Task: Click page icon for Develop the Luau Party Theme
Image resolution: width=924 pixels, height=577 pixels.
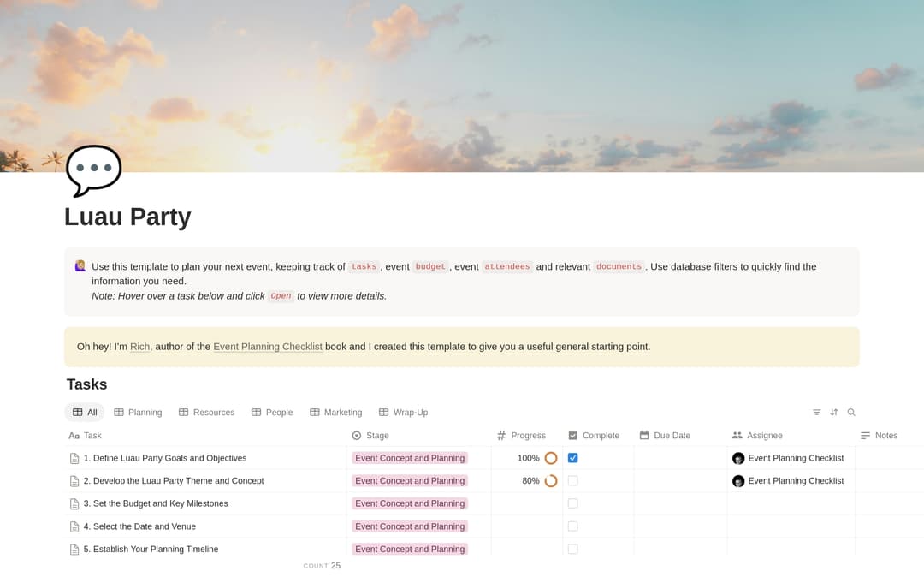Action: (x=74, y=481)
